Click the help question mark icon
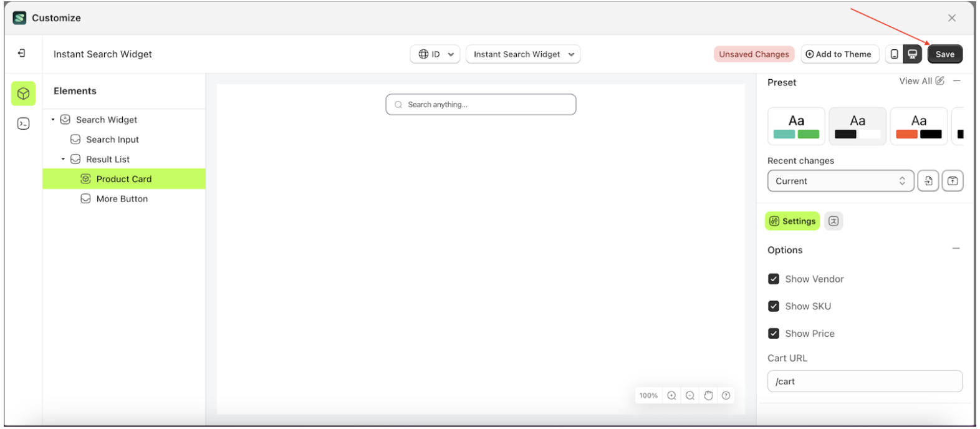The height and width of the screenshot is (429, 980). coord(726,395)
